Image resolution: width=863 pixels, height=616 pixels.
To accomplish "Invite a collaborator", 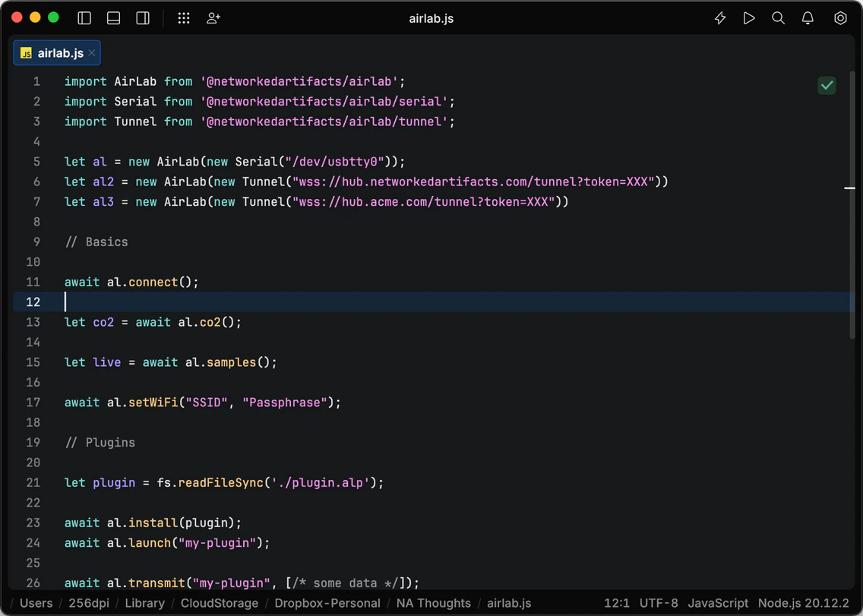I will [x=213, y=17].
